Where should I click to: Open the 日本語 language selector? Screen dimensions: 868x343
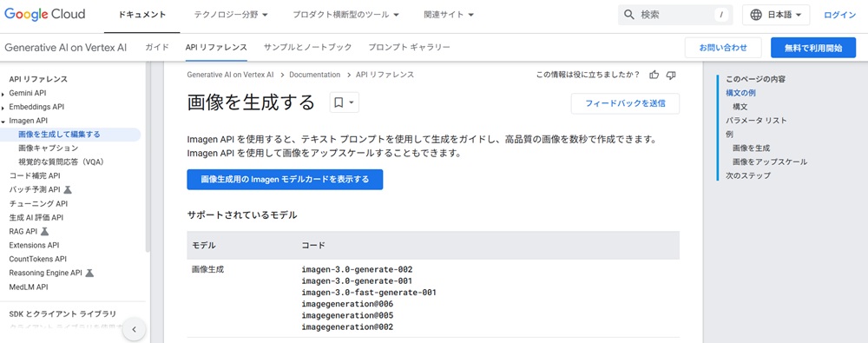click(776, 15)
